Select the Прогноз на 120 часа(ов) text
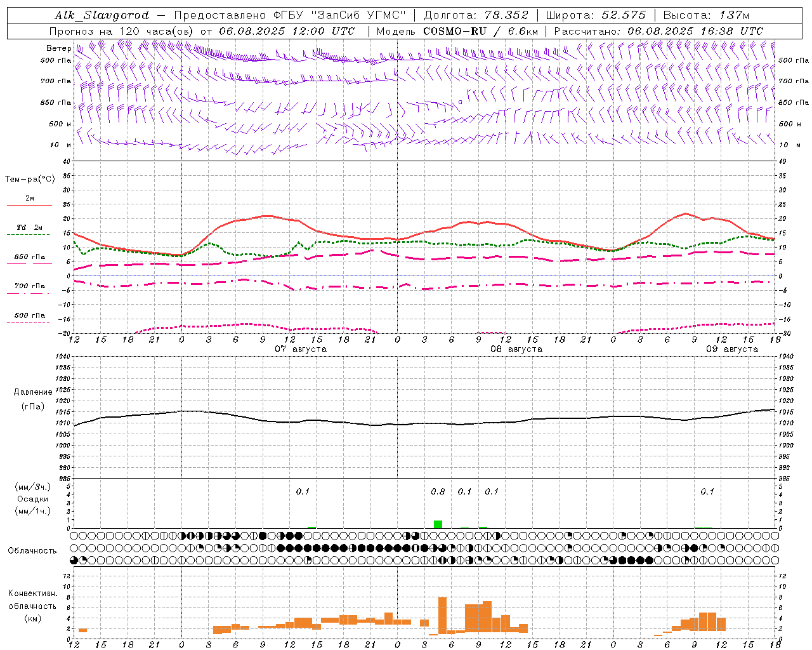This screenshot has height=650, width=812. pos(122,31)
